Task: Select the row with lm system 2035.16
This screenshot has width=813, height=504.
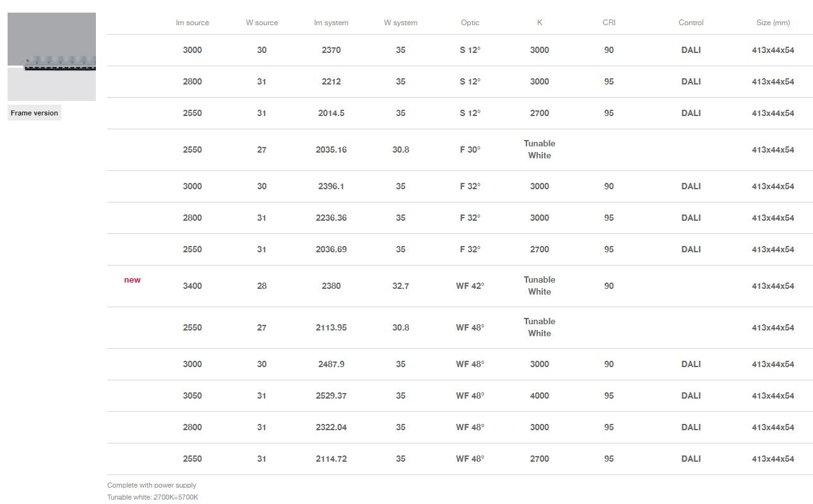Action: tap(331, 150)
